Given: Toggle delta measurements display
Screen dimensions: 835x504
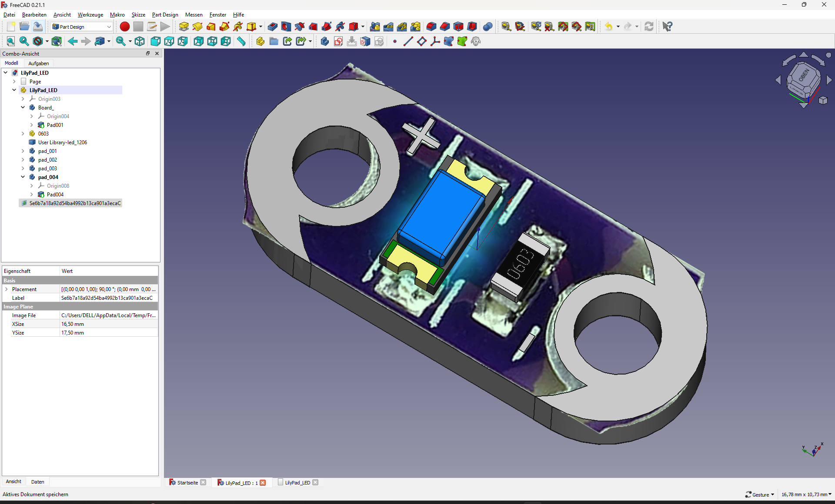Looking at the screenshot, I should click(x=590, y=27).
